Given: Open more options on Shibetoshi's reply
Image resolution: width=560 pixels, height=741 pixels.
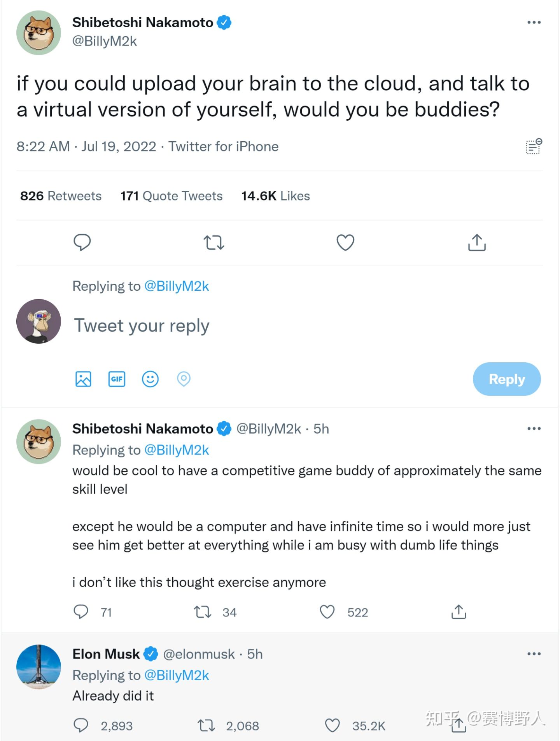Looking at the screenshot, I should click(x=534, y=428).
